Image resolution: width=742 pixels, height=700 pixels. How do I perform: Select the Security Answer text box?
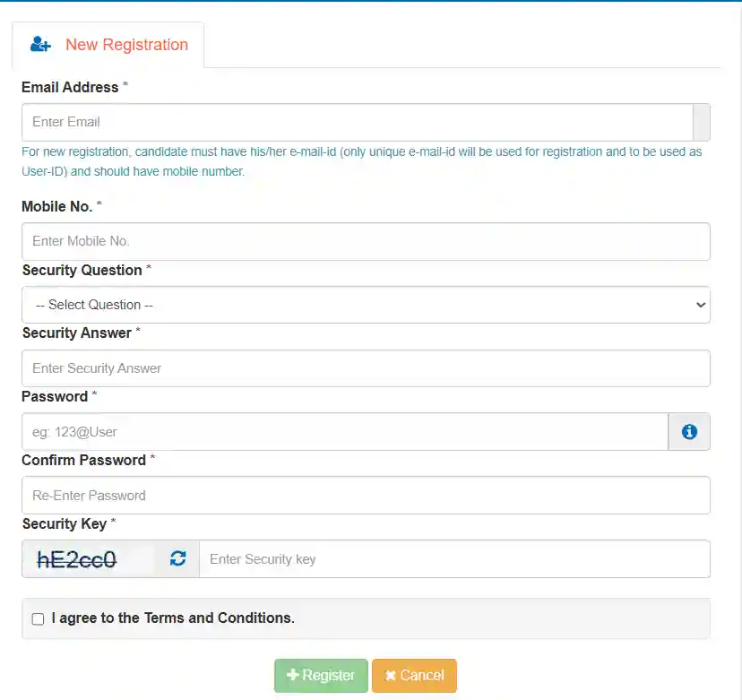click(x=366, y=368)
